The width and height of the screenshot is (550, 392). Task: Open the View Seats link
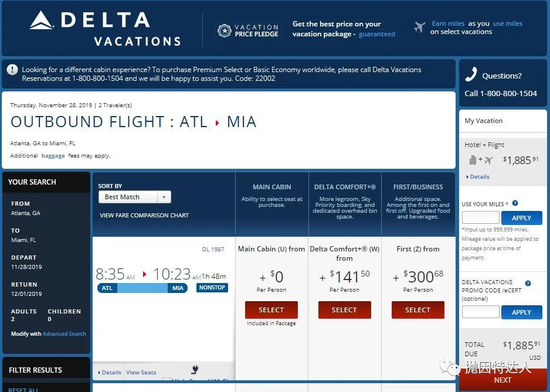coord(141,372)
